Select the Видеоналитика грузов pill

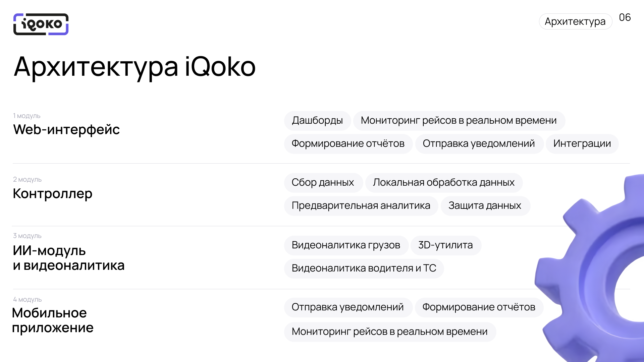coord(346,245)
